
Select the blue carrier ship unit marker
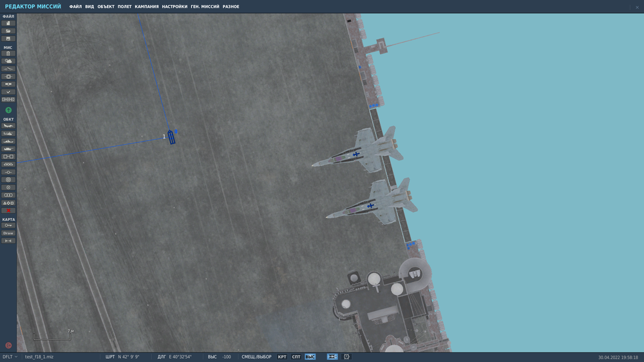171,137
